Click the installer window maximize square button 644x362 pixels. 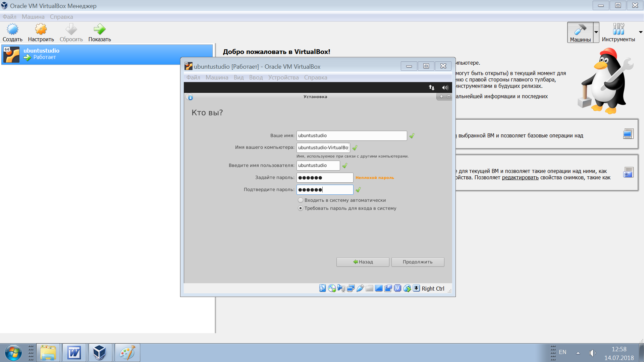[x=449, y=97]
